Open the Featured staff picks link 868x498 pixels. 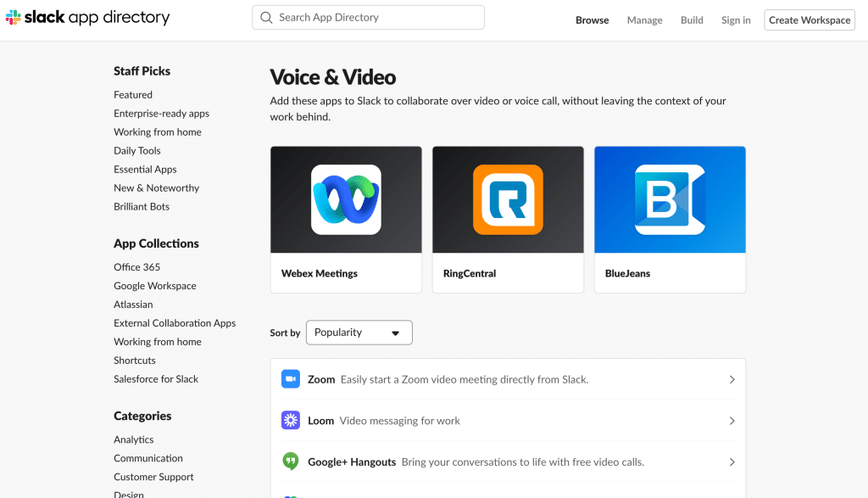point(133,95)
